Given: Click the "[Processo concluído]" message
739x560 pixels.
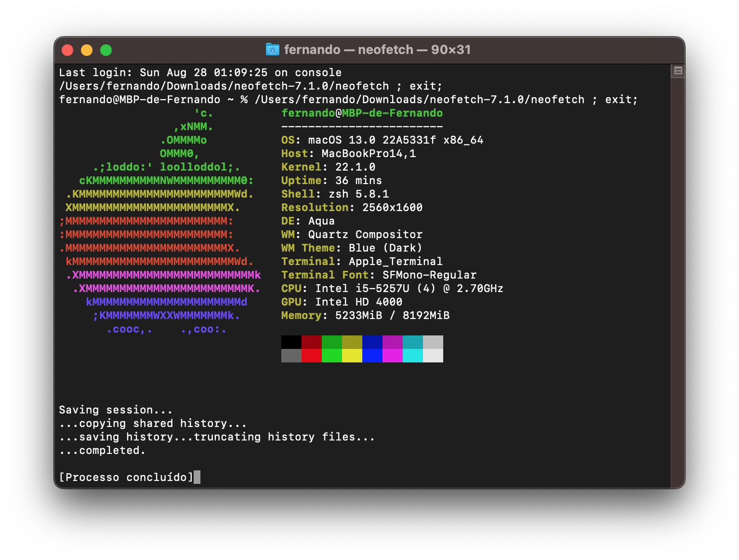Looking at the screenshot, I should [126, 478].
